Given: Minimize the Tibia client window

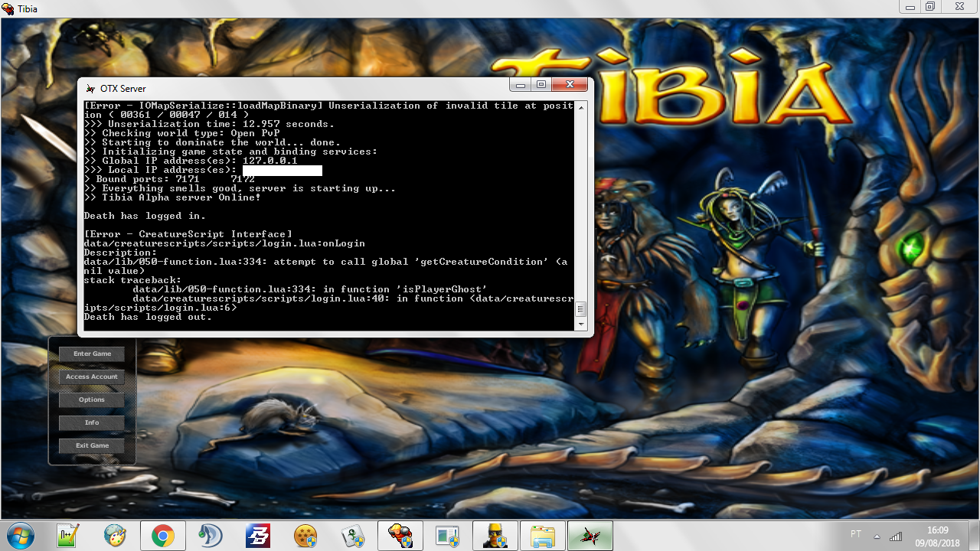Looking at the screenshot, I should click(909, 6).
